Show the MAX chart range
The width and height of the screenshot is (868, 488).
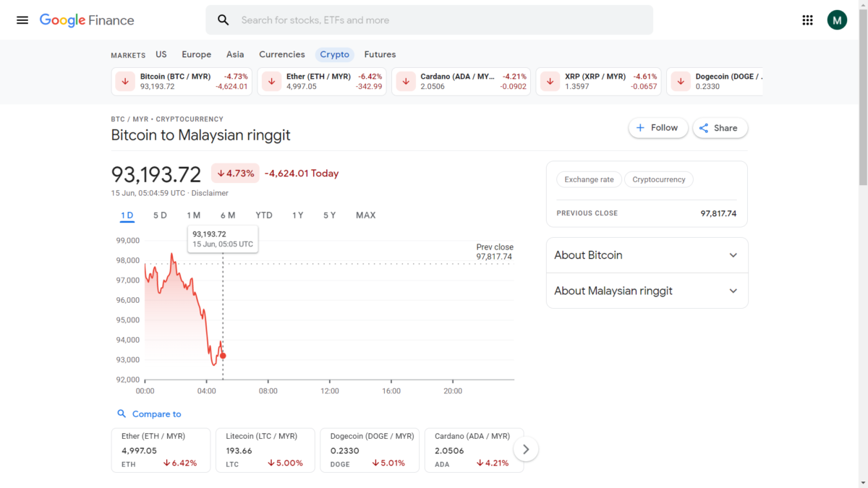[365, 215]
